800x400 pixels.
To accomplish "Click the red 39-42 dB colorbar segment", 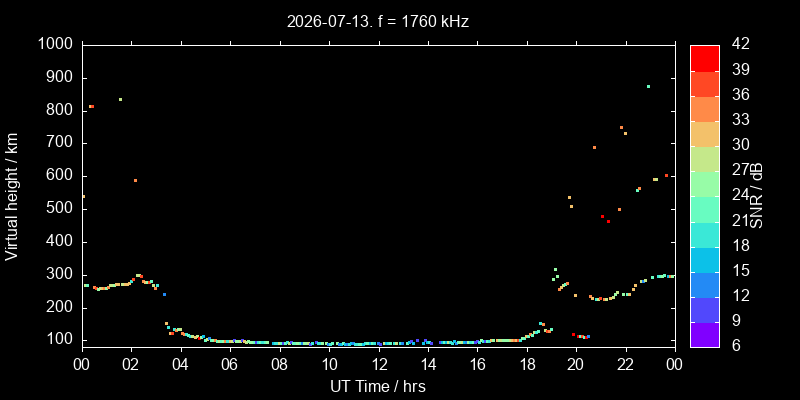I will (705, 58).
